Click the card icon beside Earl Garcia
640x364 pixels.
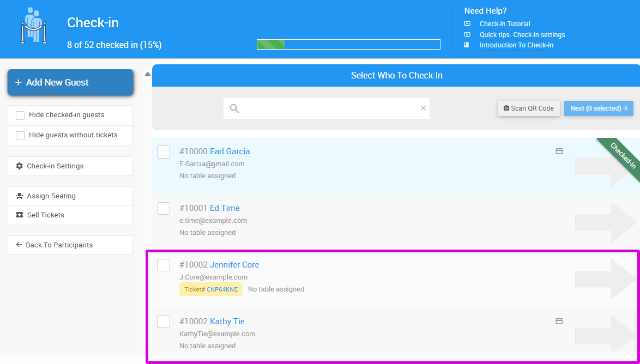tap(559, 151)
